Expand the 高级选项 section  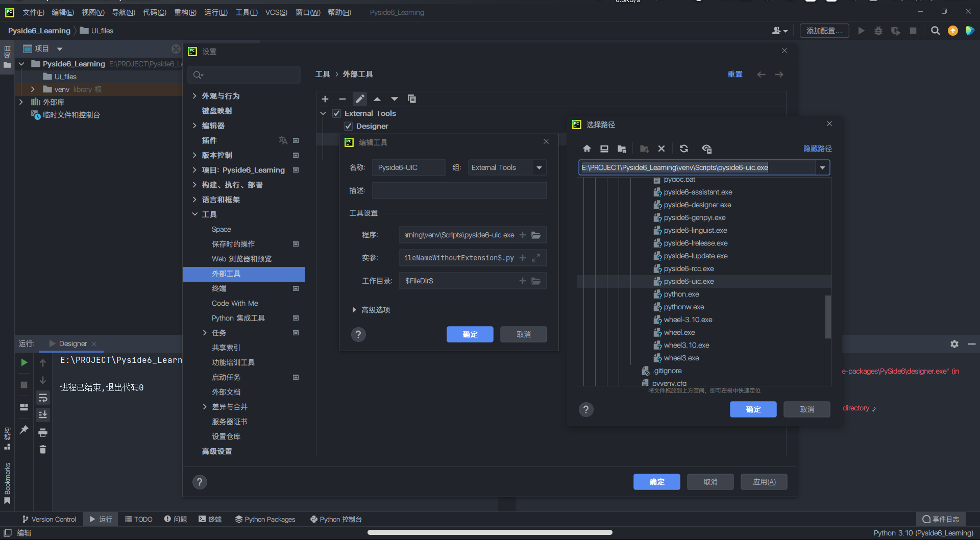[354, 309]
